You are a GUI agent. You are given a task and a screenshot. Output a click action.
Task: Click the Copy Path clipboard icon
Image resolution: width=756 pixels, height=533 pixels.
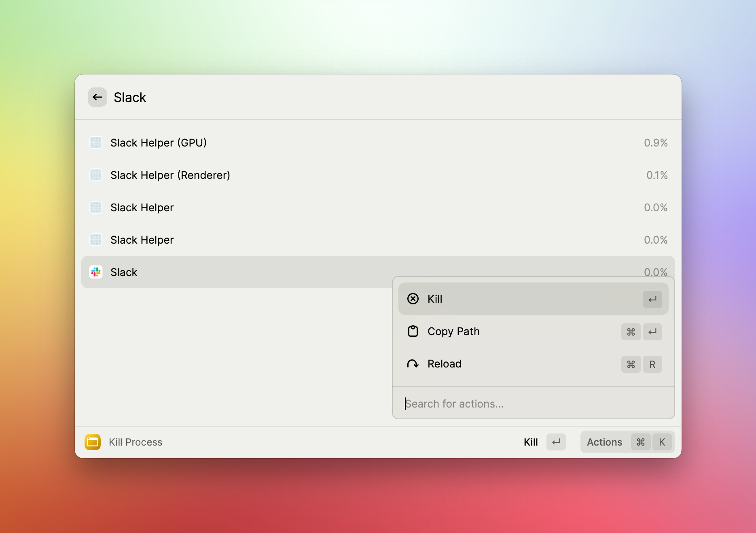(413, 331)
